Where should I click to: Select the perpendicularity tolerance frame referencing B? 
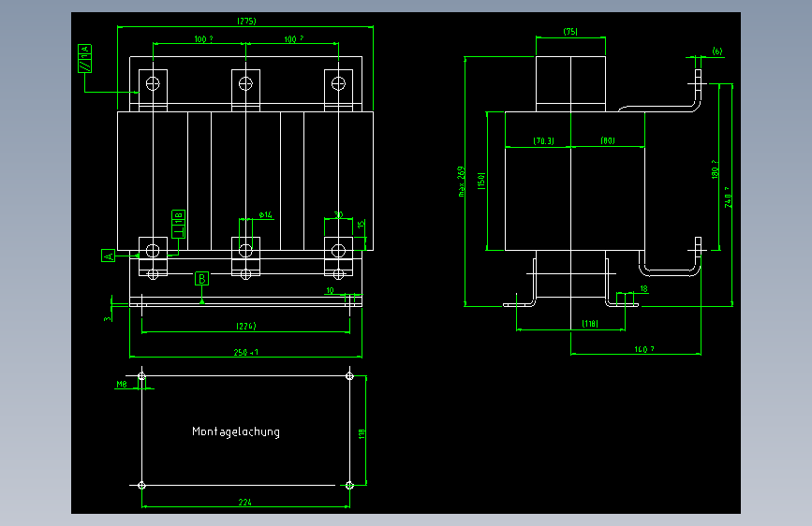[x=179, y=225]
